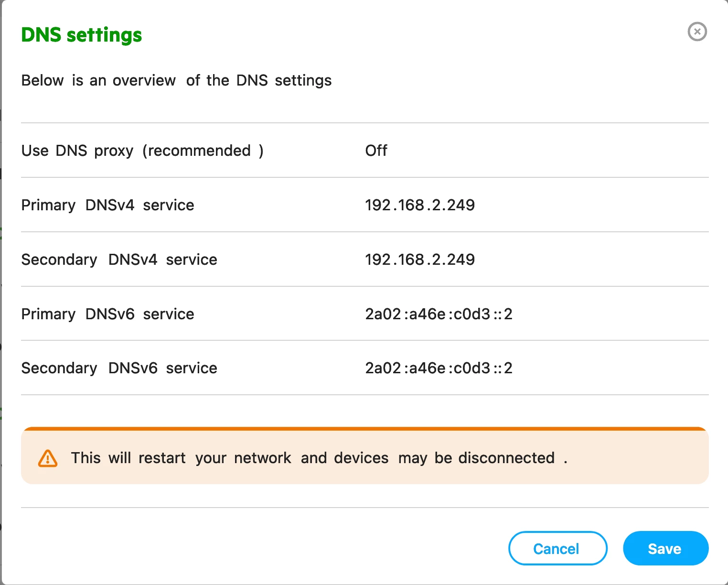Click the overview description text

point(176,80)
